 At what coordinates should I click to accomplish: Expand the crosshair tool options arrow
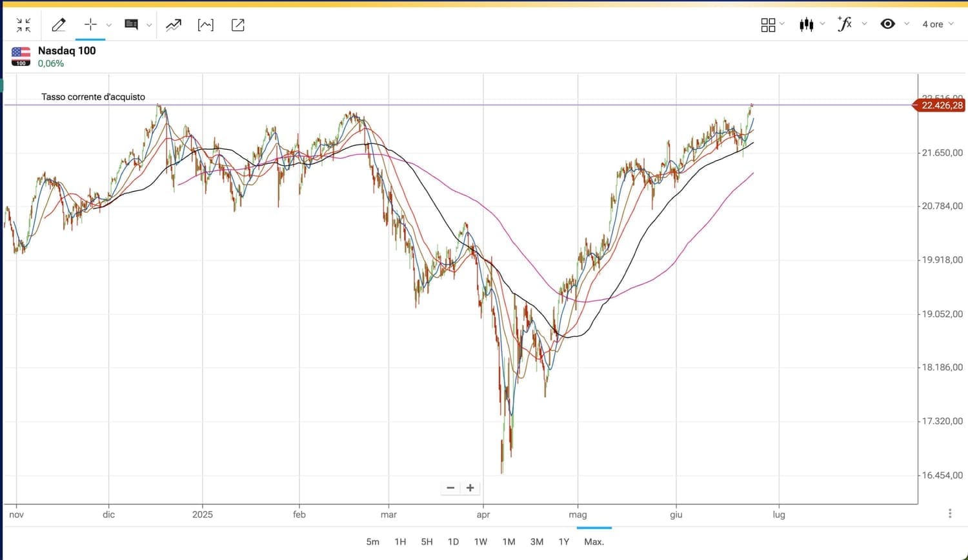(x=109, y=25)
